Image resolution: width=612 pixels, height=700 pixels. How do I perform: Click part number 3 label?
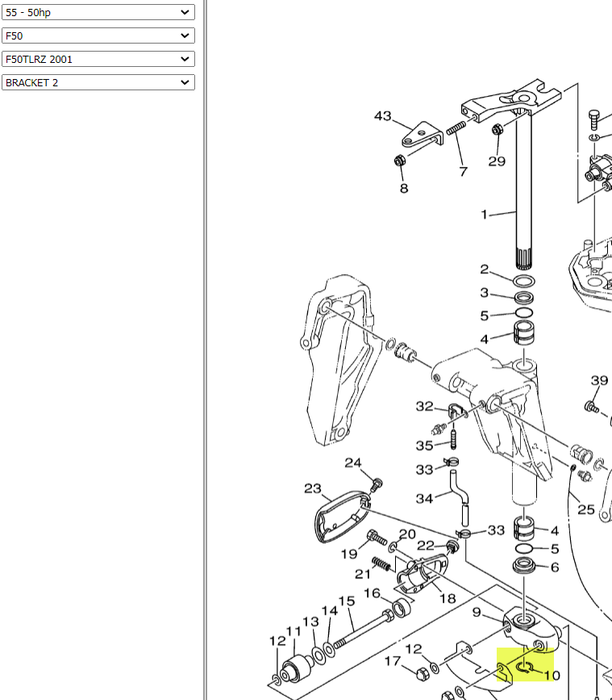(485, 293)
